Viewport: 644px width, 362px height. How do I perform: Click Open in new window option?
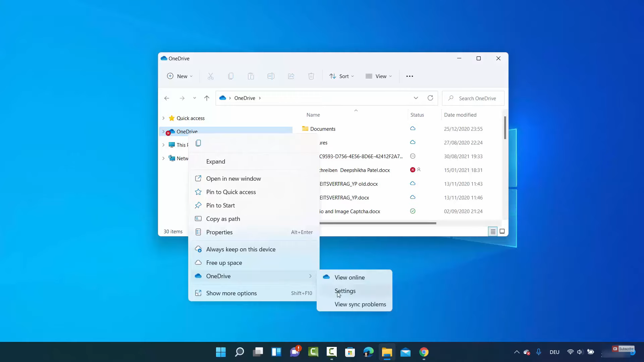coord(233,178)
